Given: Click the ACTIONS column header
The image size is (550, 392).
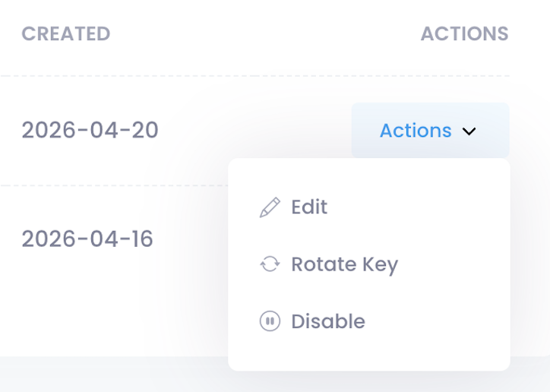Looking at the screenshot, I should (464, 34).
